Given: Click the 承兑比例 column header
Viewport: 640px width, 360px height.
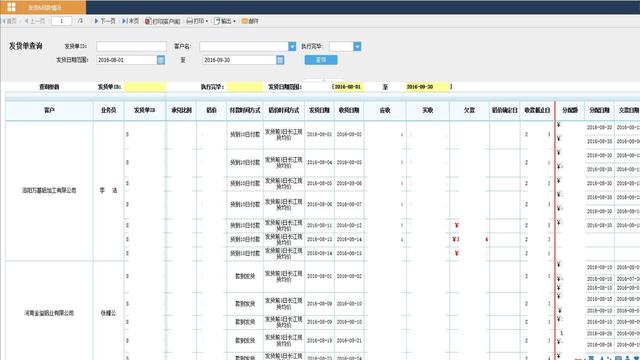Looking at the screenshot, I should 181,110.
